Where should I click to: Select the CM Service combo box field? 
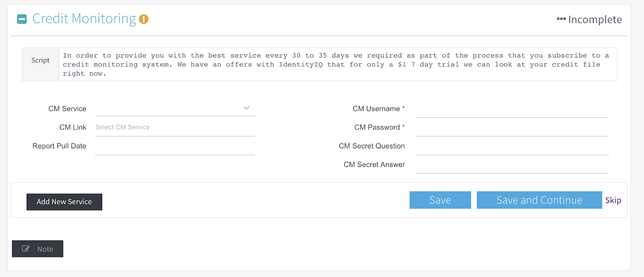(175, 108)
